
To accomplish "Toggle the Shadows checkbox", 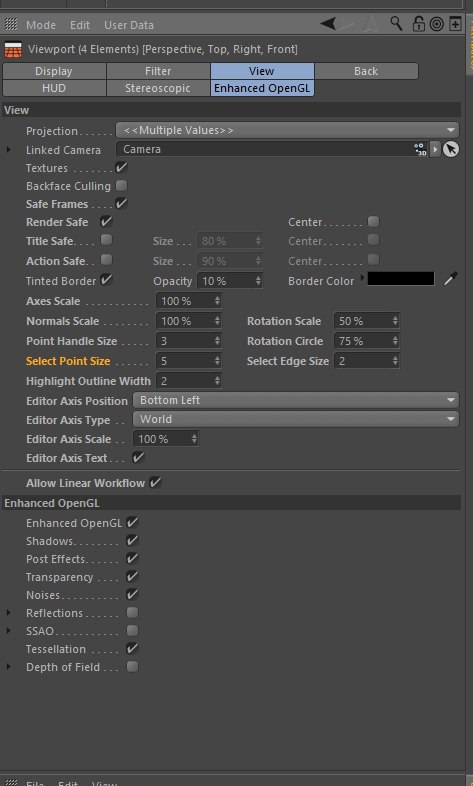I will click(x=132, y=540).
